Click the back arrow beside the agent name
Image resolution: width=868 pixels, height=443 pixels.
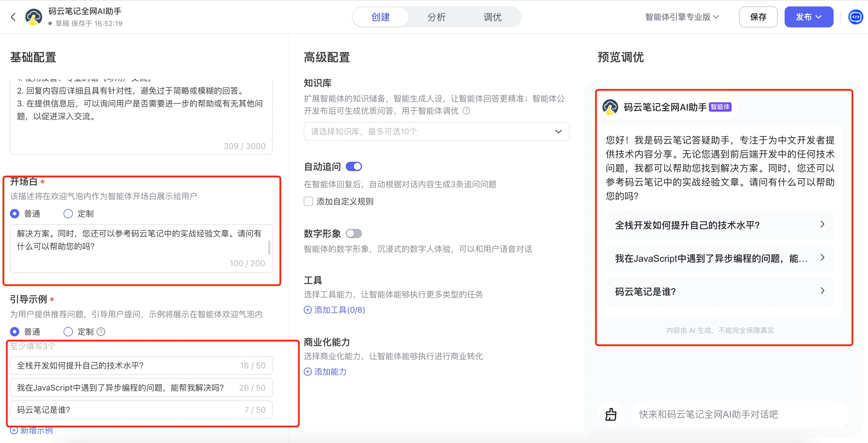13,17
